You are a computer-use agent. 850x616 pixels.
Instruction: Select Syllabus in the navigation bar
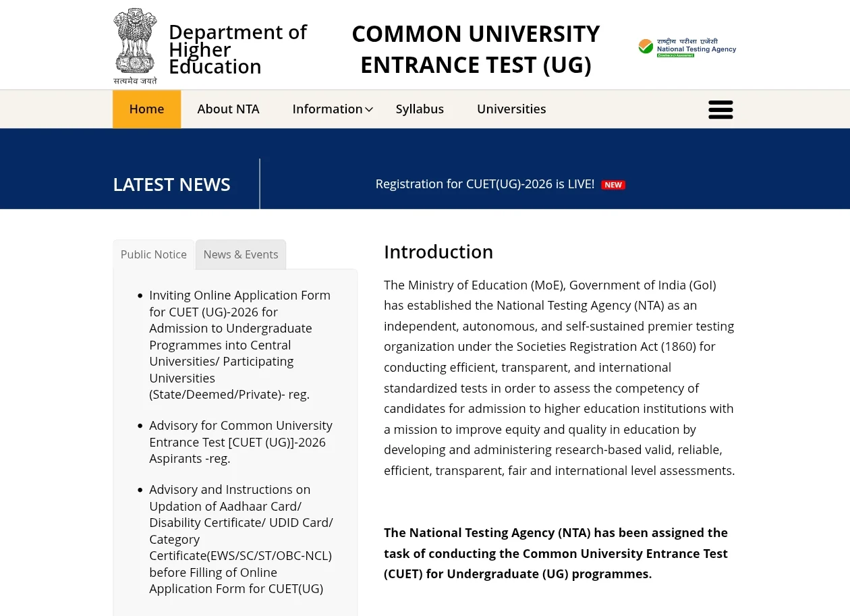(x=419, y=109)
